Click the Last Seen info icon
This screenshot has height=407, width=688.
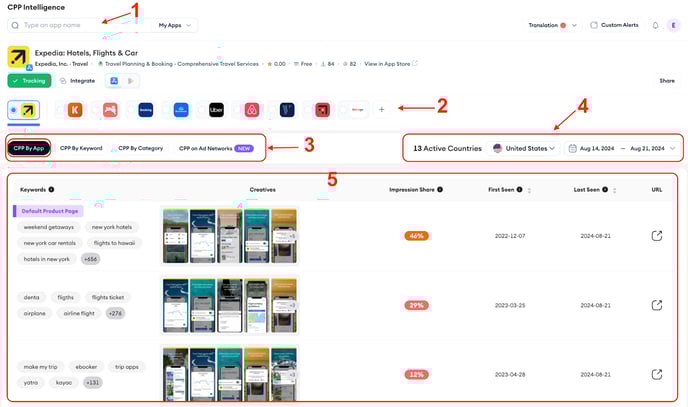[x=605, y=189]
